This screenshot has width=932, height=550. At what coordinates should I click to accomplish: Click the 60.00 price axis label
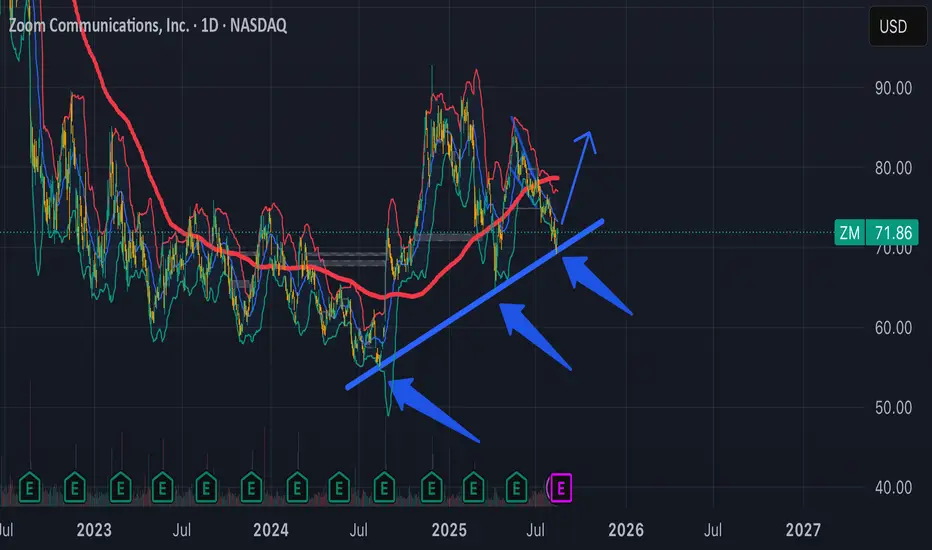coord(893,328)
